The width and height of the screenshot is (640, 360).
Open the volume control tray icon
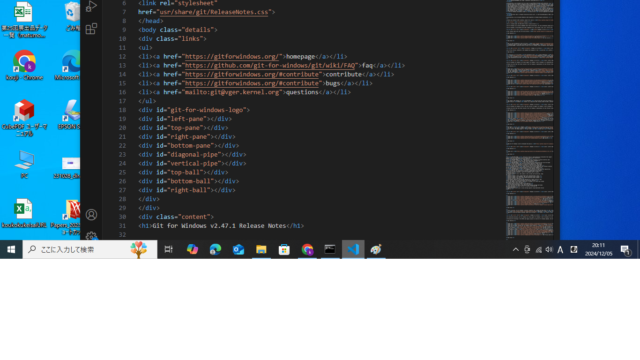(549, 249)
